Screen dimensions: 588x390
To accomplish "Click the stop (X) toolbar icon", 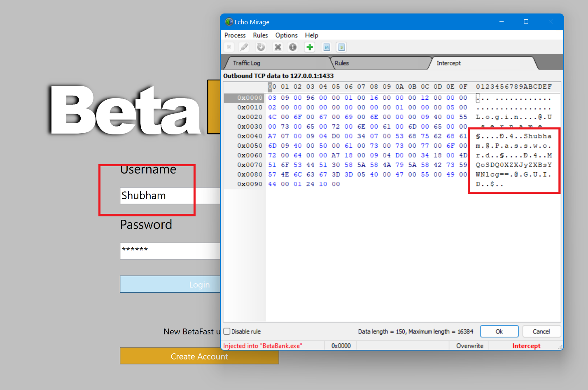I will coord(278,47).
